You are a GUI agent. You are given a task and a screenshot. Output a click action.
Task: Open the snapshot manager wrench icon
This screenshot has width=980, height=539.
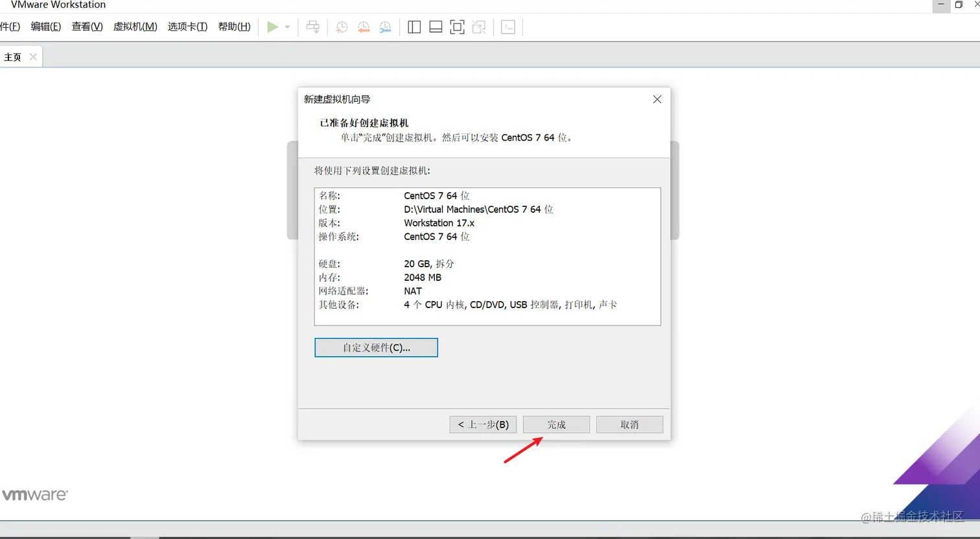click(386, 27)
